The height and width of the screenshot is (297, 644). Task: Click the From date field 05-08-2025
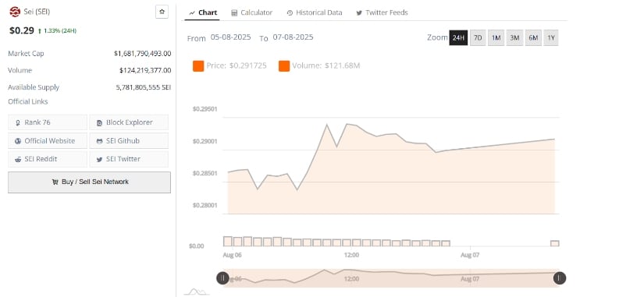pyautogui.click(x=230, y=37)
